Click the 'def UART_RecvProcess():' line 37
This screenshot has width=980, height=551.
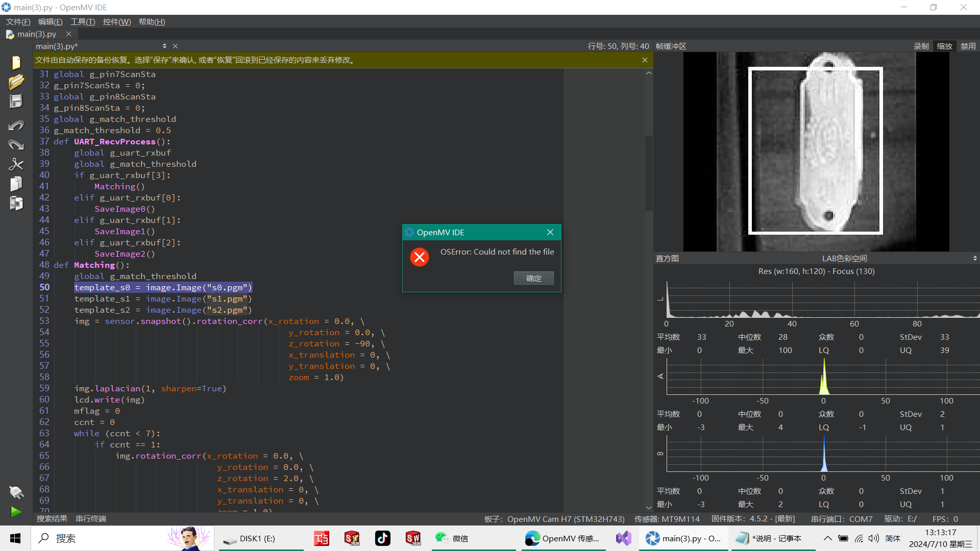tap(112, 141)
